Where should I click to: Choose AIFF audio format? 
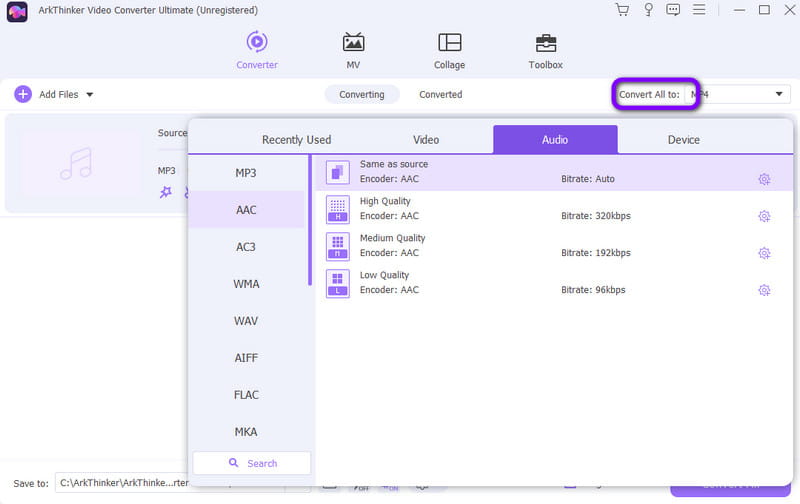246,358
